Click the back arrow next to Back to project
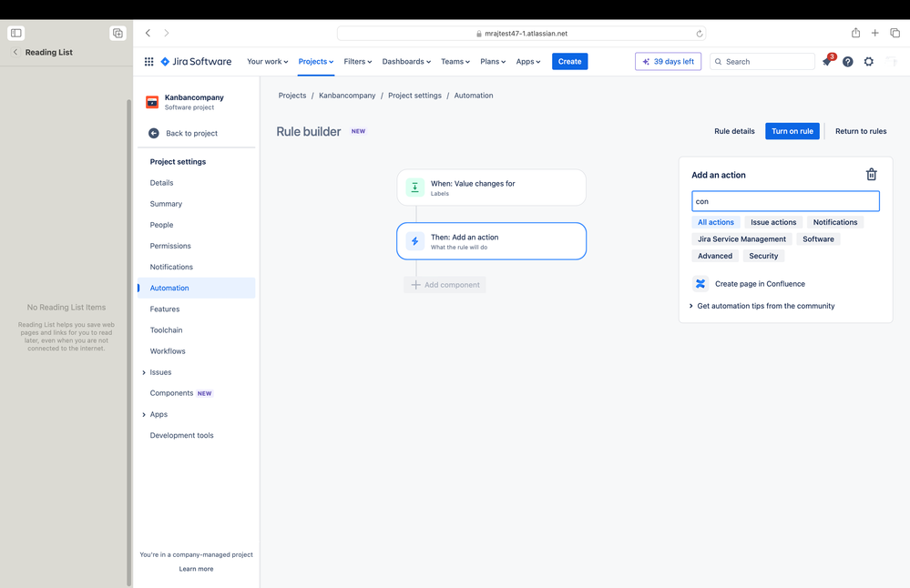Viewport: 910px width, 588px height. point(154,134)
